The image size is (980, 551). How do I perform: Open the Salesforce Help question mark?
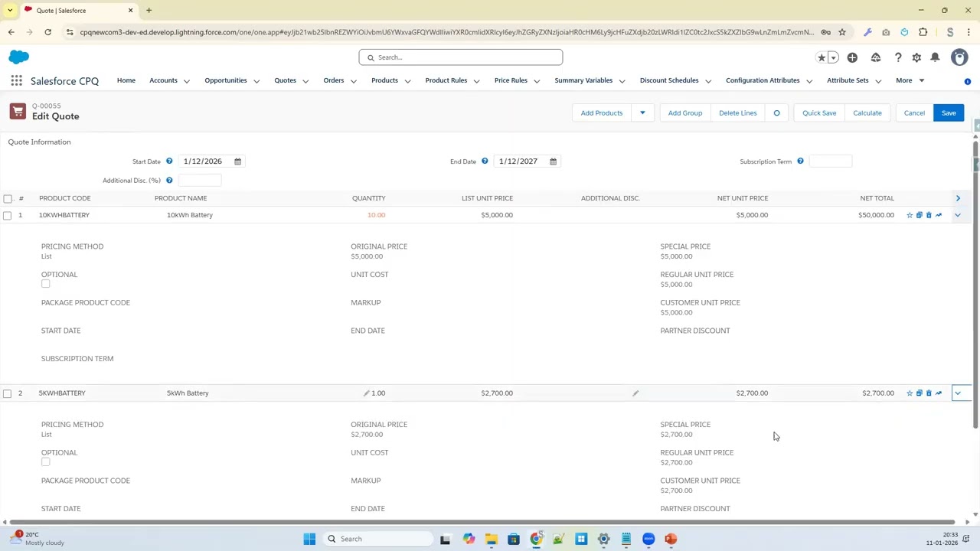898,57
